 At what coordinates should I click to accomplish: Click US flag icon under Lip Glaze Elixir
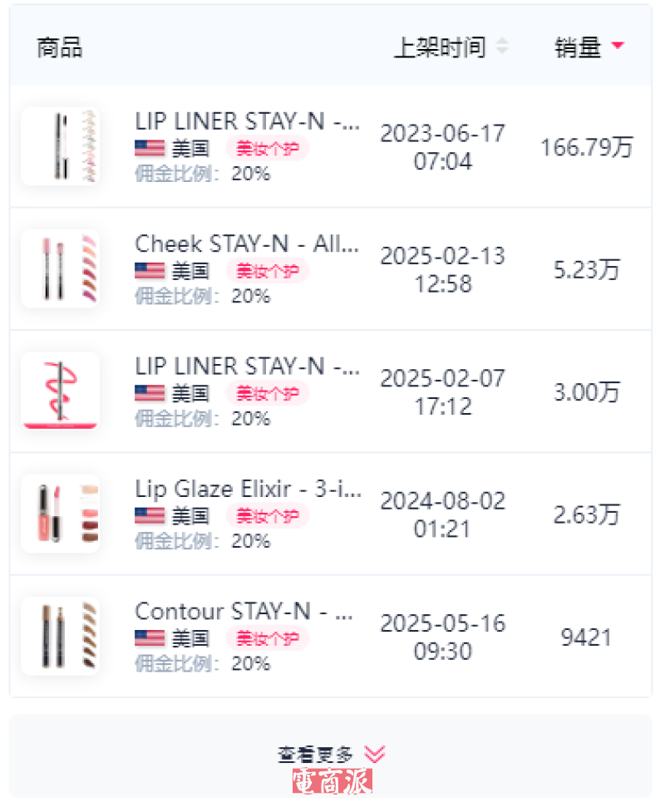tap(150, 516)
